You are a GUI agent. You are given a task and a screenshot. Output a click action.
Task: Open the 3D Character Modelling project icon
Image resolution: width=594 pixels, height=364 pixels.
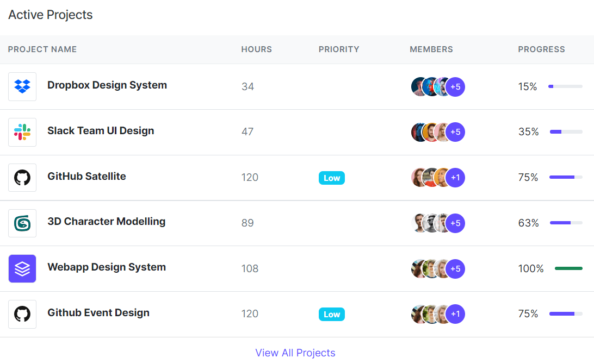tap(22, 223)
